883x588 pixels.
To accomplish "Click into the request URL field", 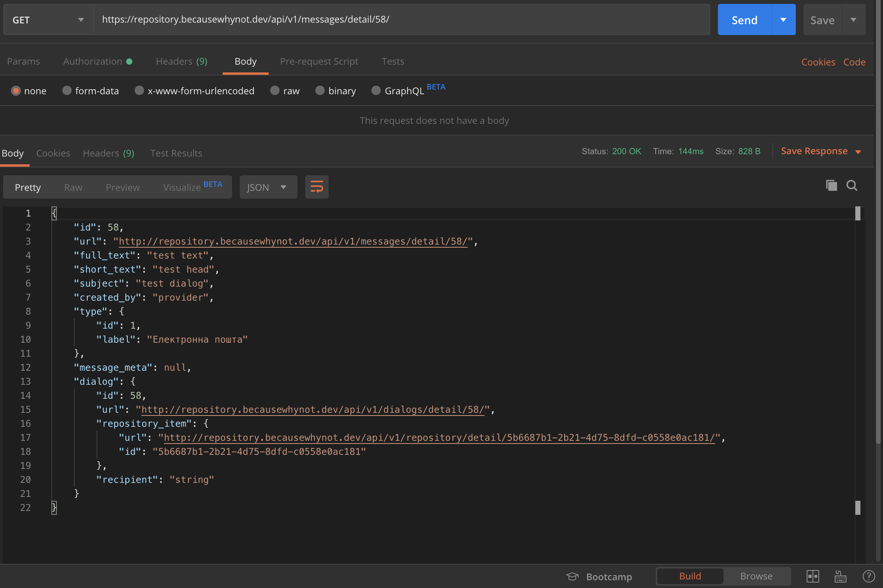I will point(401,19).
